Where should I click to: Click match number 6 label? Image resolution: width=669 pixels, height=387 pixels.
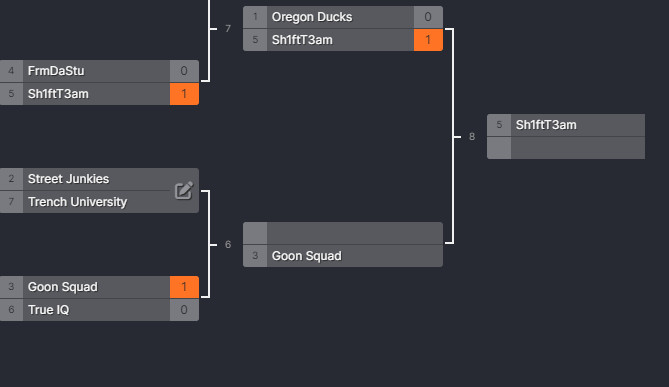pyautogui.click(x=228, y=244)
